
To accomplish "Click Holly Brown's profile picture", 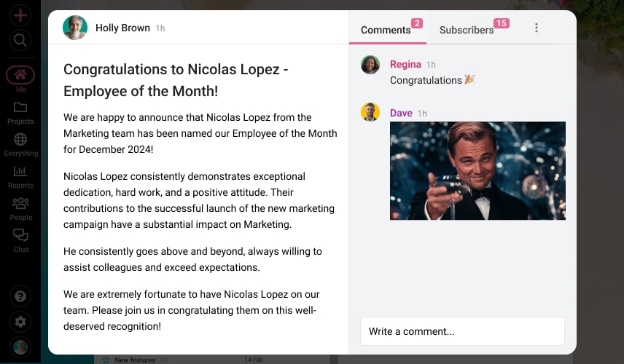I will click(x=75, y=28).
